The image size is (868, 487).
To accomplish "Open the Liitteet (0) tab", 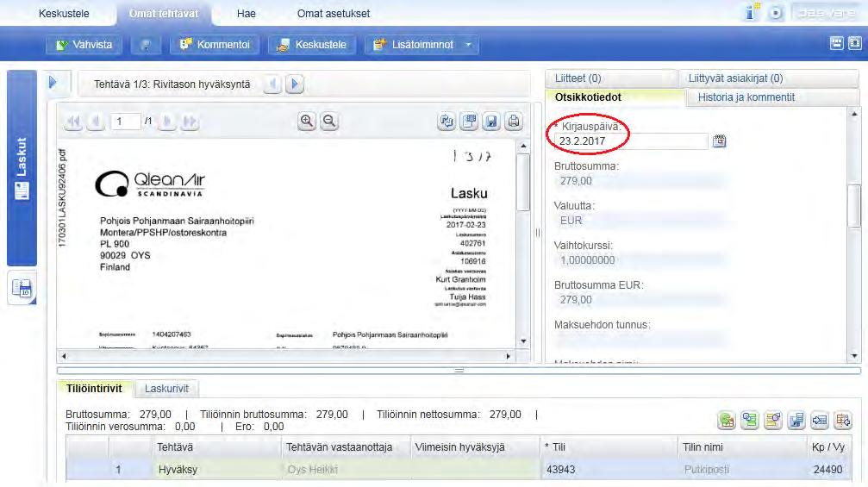I will (611, 78).
